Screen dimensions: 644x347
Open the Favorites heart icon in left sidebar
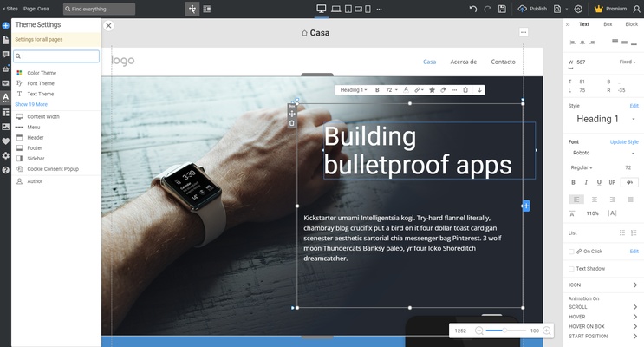pos(5,141)
